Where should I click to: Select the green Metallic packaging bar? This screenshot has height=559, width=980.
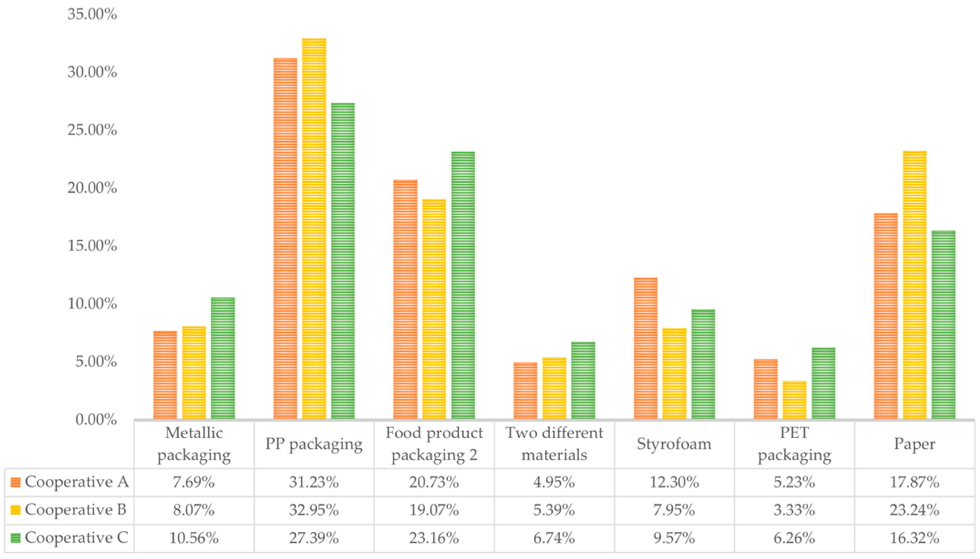coord(223,358)
